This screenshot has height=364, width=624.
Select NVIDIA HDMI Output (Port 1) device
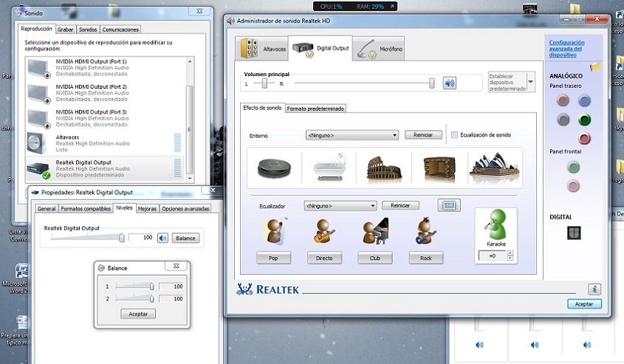pyautogui.click(x=105, y=68)
